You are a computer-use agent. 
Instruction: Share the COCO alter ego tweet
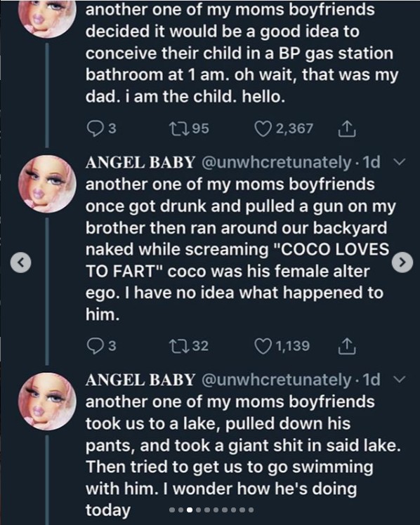[347, 346]
